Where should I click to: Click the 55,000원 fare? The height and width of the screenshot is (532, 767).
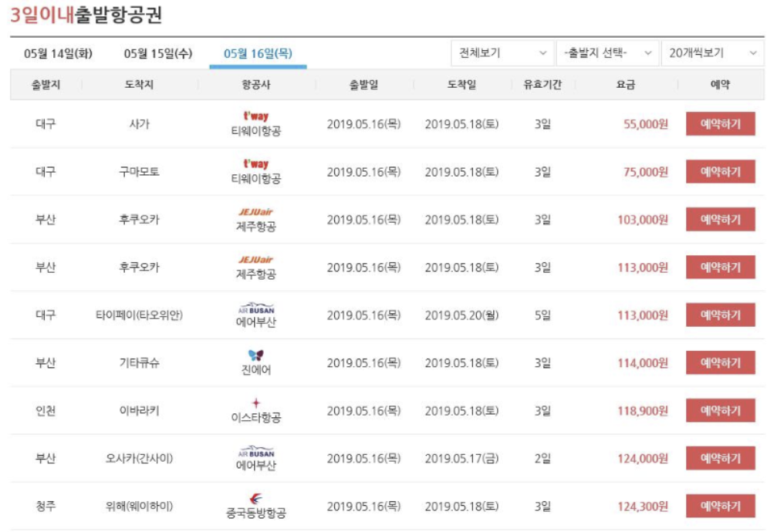click(x=646, y=124)
